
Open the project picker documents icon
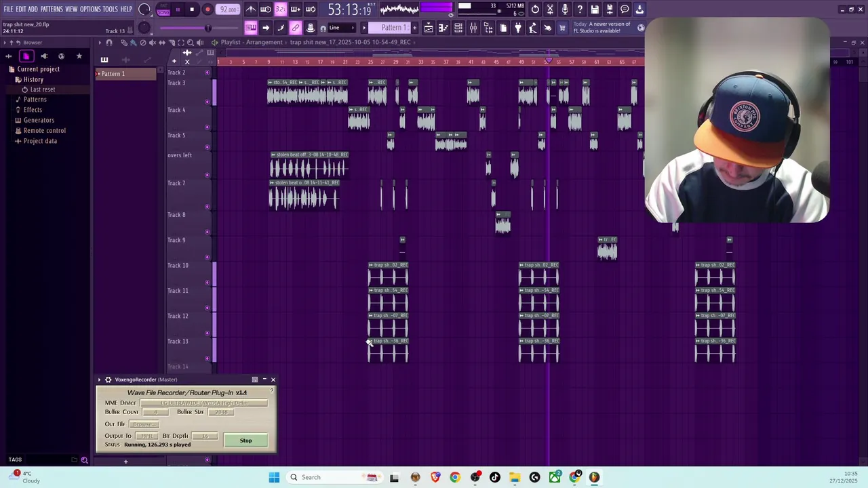click(x=504, y=28)
